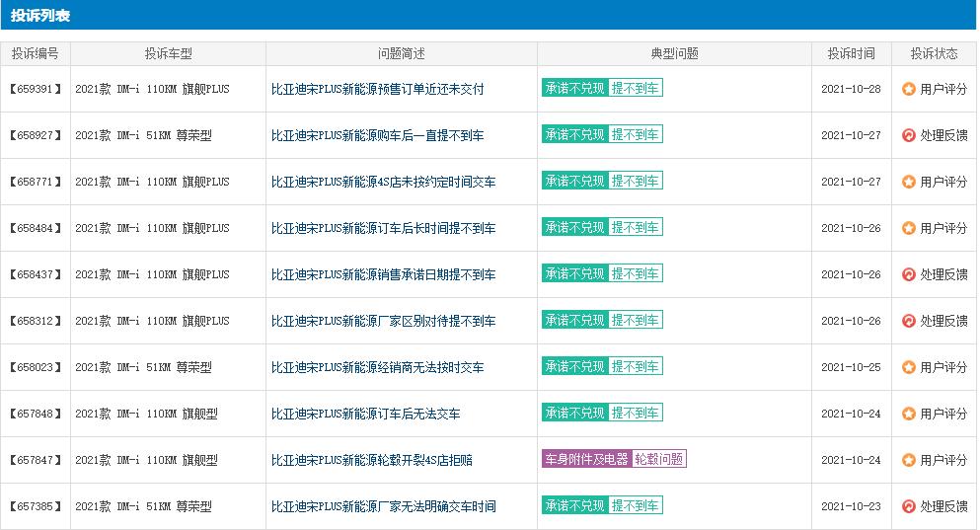
Task: Click complaint number 【658927】
Action: [35, 135]
